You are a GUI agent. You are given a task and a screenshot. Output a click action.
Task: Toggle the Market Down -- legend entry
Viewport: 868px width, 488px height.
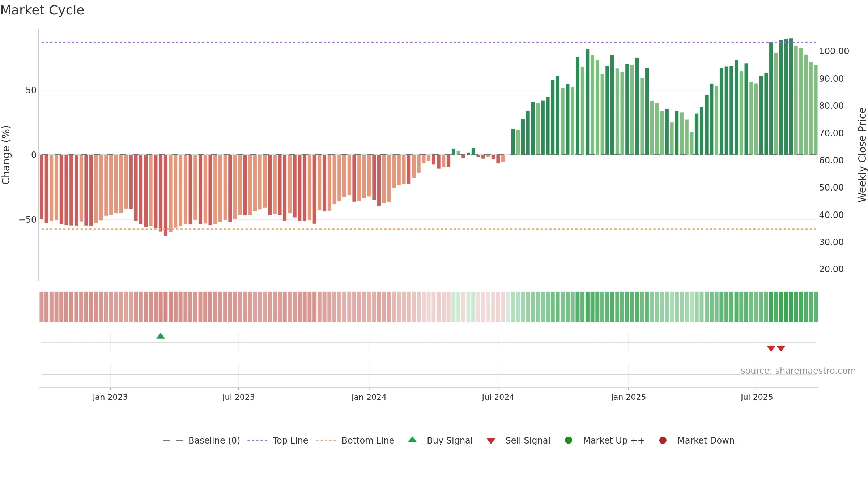pos(701,440)
